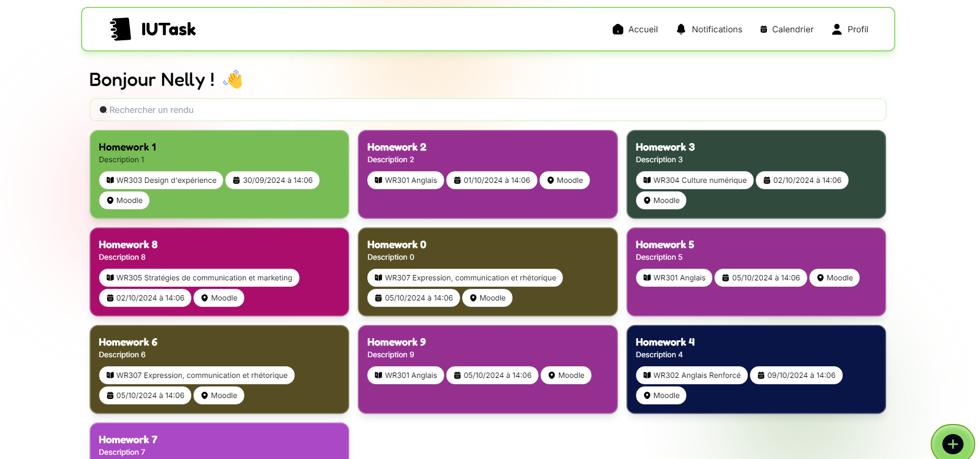
Task: Click the IUTask notebook logo icon
Action: click(x=120, y=29)
